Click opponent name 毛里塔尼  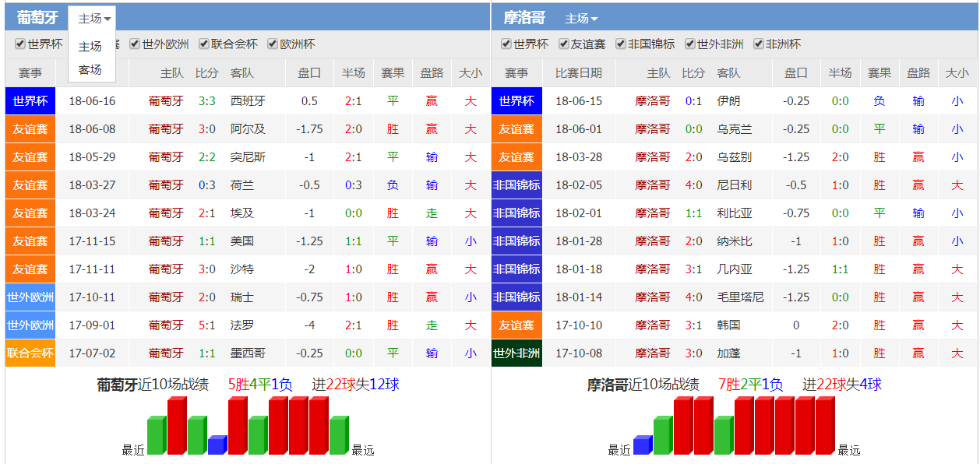click(741, 297)
